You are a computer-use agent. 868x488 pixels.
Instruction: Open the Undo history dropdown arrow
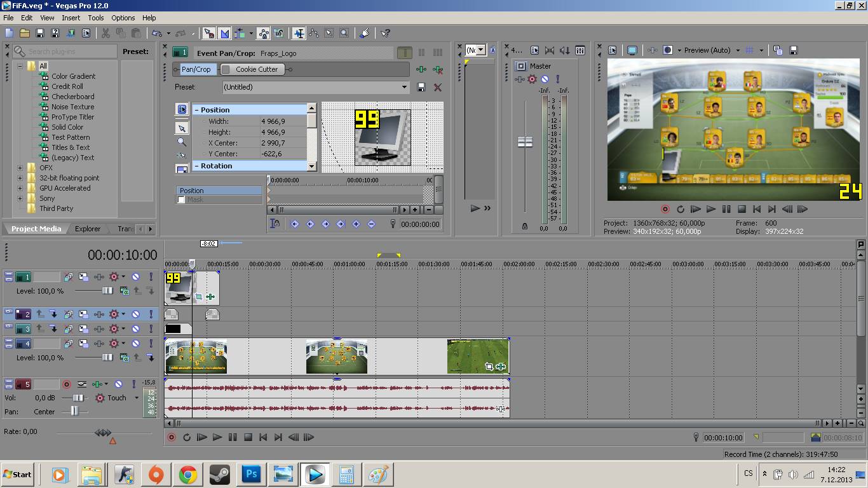click(x=167, y=33)
